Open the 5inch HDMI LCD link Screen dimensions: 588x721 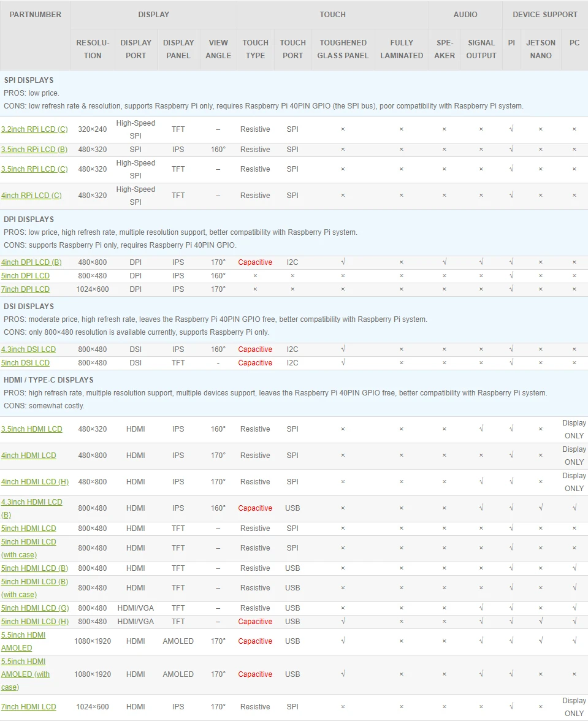(28, 528)
